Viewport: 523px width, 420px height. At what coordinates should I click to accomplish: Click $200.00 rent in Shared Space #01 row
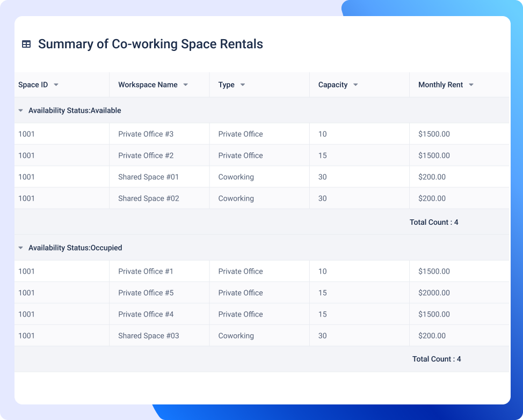tap(432, 177)
